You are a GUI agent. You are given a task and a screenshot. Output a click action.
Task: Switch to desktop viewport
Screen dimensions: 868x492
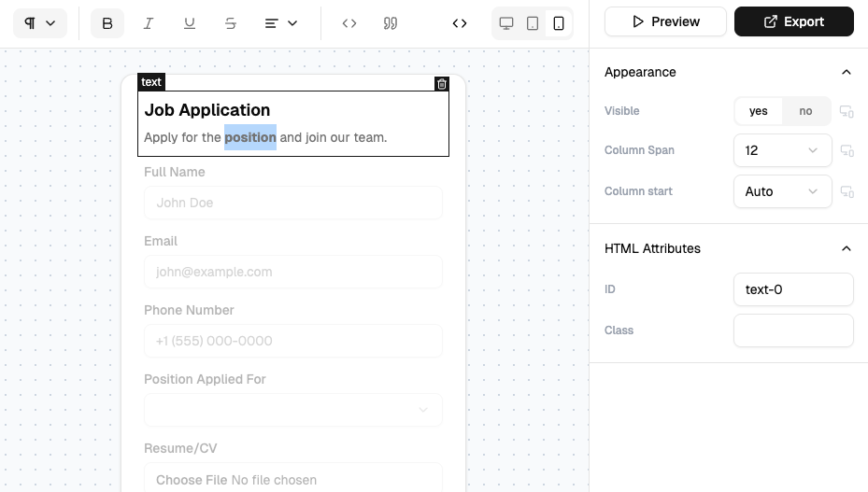click(x=506, y=23)
